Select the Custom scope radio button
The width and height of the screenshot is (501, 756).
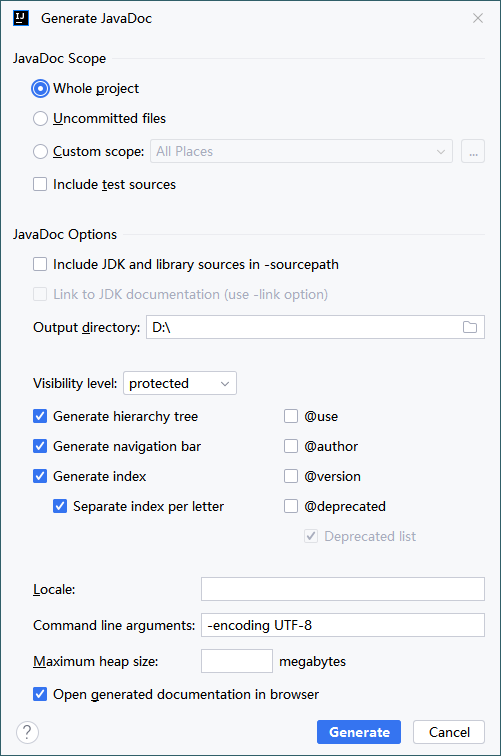(40, 151)
